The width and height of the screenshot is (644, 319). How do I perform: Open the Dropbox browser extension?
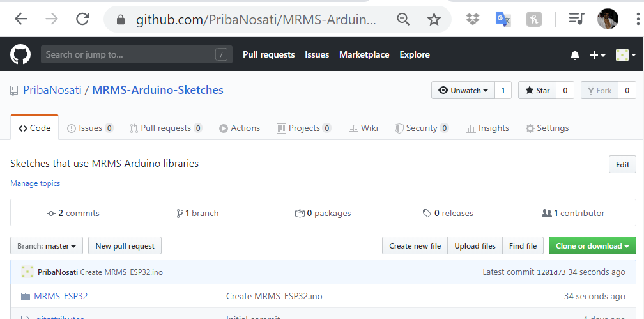pyautogui.click(x=473, y=19)
